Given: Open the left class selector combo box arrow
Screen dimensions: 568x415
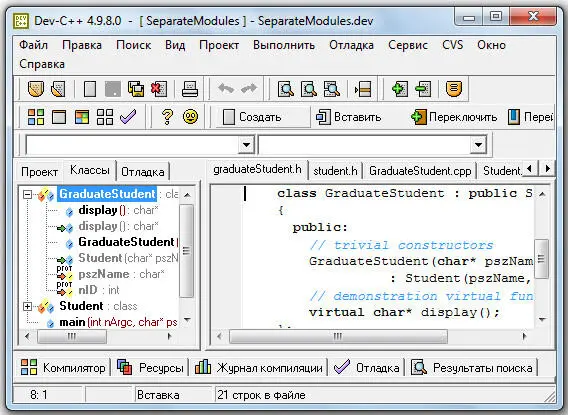Looking at the screenshot, I should point(246,145).
